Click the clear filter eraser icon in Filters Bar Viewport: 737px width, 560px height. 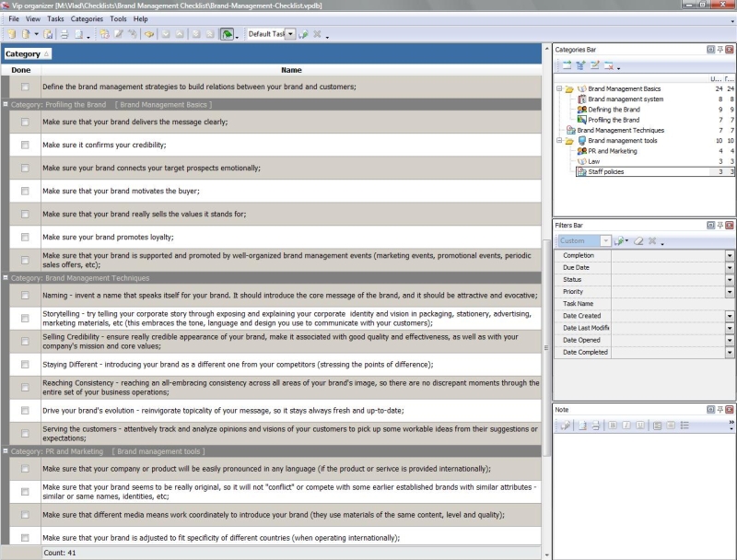coord(638,240)
